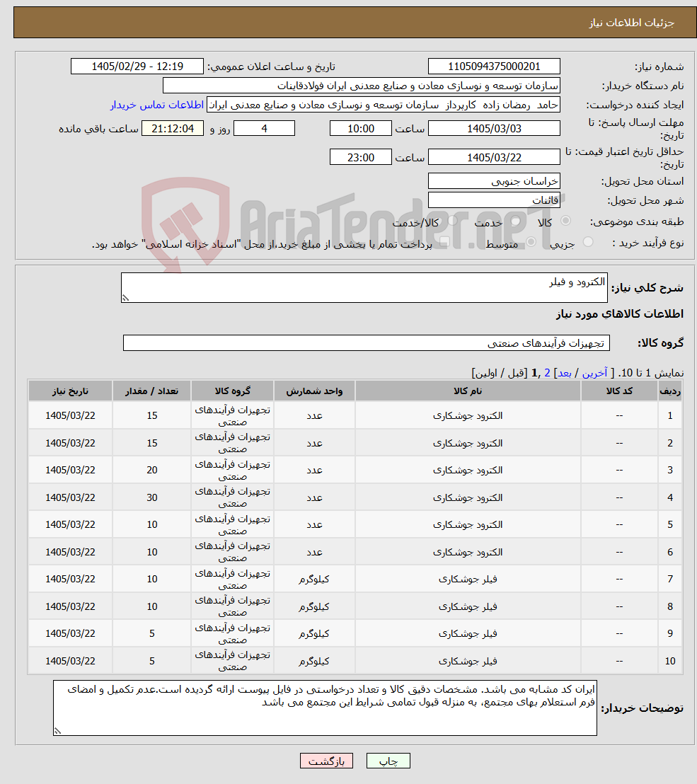Viewport: 697px width, 784px height.
Task: Click the اطلاعات کالاهای مورد نیاز section title
Action: (619, 313)
